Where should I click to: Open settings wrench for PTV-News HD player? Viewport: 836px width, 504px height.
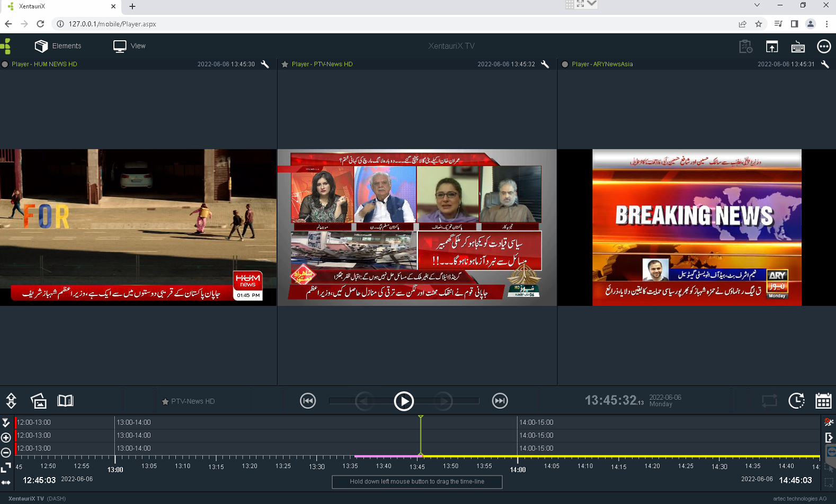(545, 64)
